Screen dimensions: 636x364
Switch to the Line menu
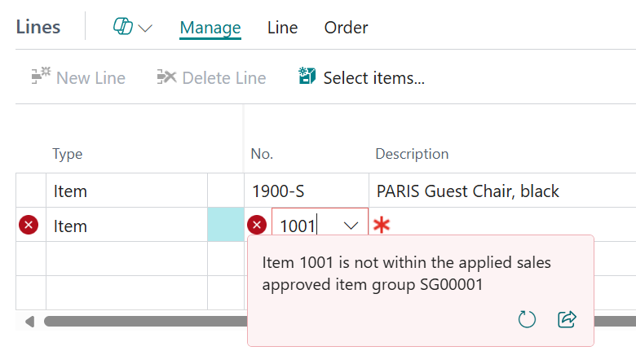tap(282, 28)
